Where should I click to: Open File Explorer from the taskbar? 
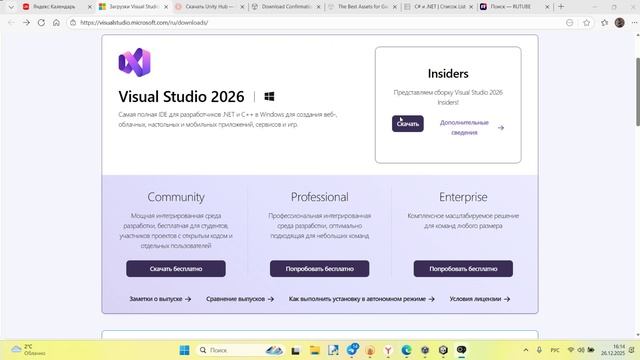pyautogui.click(x=315, y=350)
